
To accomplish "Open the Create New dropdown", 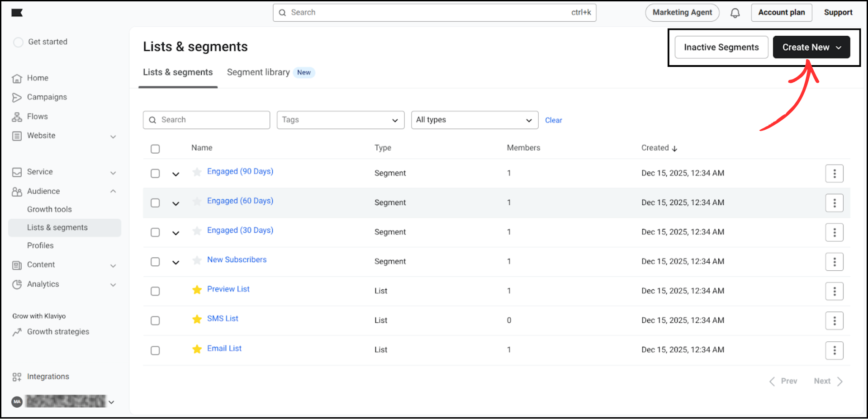I will pyautogui.click(x=811, y=47).
